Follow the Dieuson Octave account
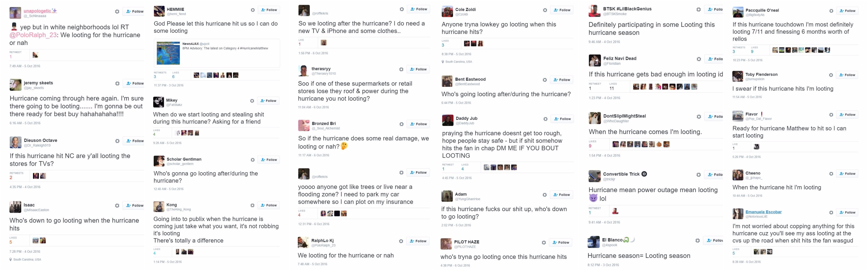868x271 pixels. pyautogui.click(x=134, y=141)
